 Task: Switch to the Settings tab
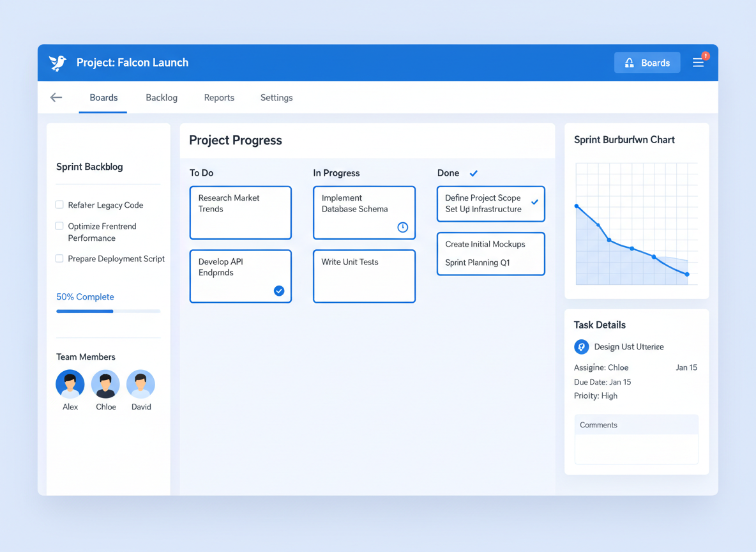(276, 98)
